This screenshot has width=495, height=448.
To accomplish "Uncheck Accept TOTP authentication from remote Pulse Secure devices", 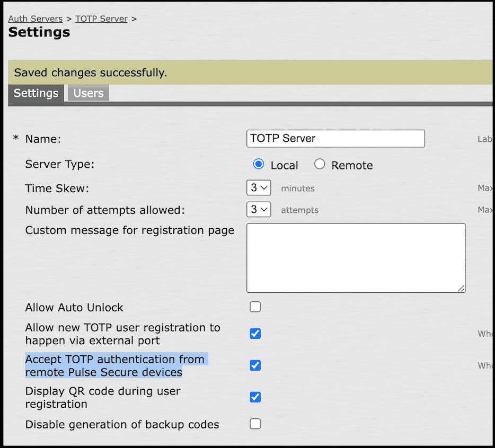I will [255, 365].
